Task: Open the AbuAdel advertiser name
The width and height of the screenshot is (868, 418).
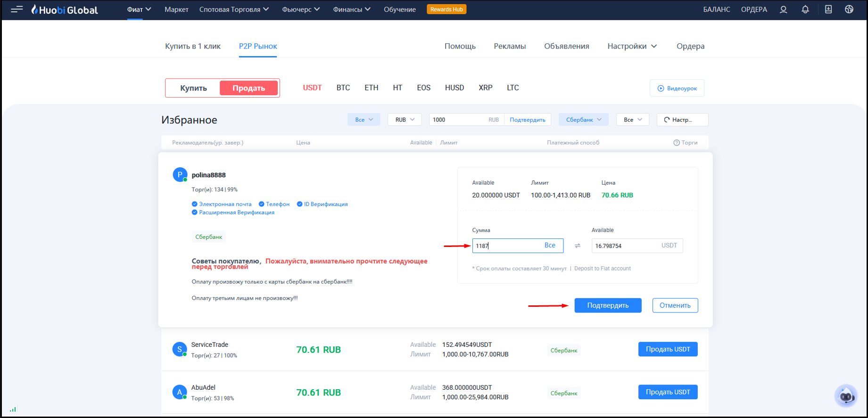Action: [x=203, y=387]
